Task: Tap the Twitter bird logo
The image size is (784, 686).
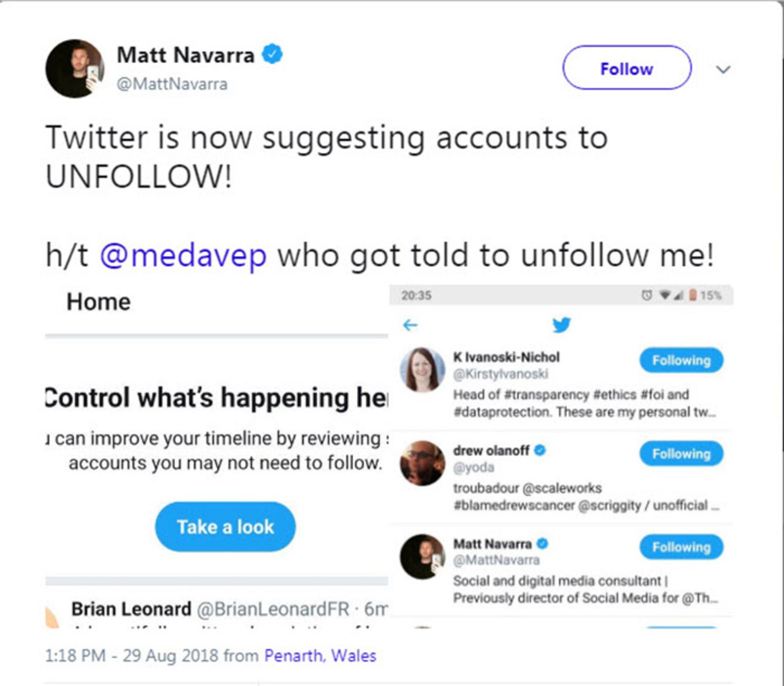Action: click(x=561, y=325)
